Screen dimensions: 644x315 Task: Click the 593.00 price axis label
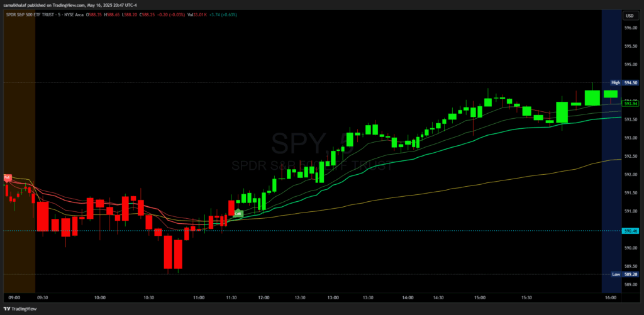click(630, 138)
